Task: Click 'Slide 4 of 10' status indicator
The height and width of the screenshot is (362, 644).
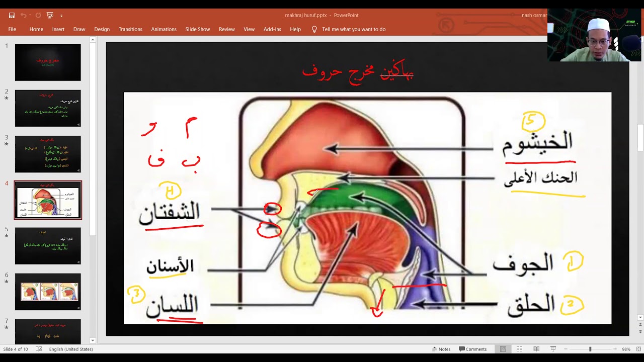Action: pos(16,349)
